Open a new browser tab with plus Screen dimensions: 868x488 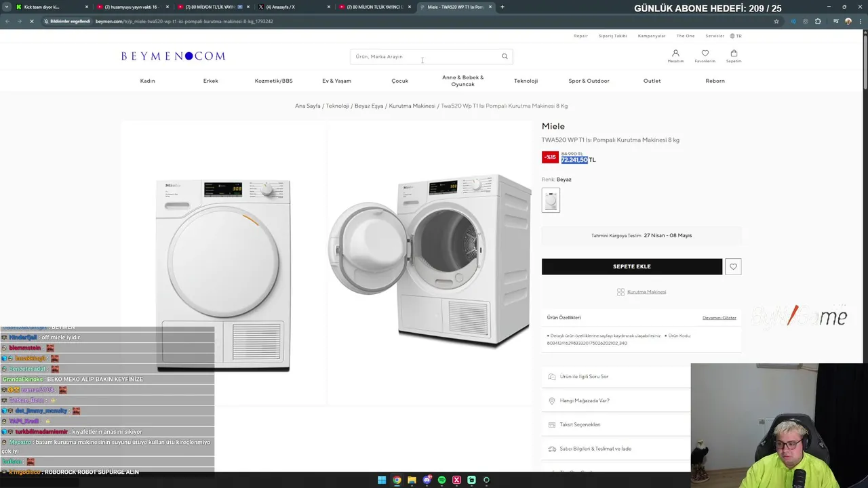coord(502,7)
